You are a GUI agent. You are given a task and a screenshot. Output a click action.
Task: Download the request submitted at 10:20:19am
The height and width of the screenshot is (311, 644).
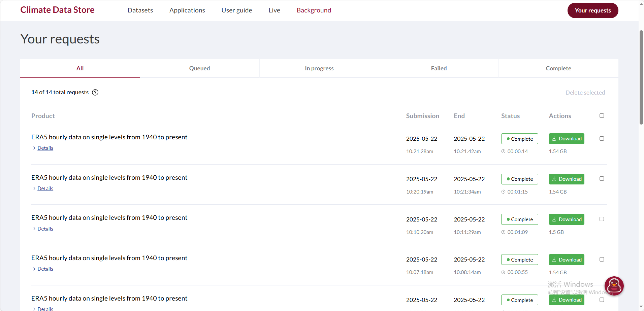click(x=567, y=179)
